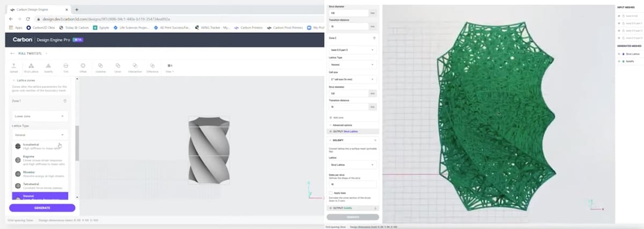Download the Solidify output
This screenshot has width=644, height=229.
[375, 207]
